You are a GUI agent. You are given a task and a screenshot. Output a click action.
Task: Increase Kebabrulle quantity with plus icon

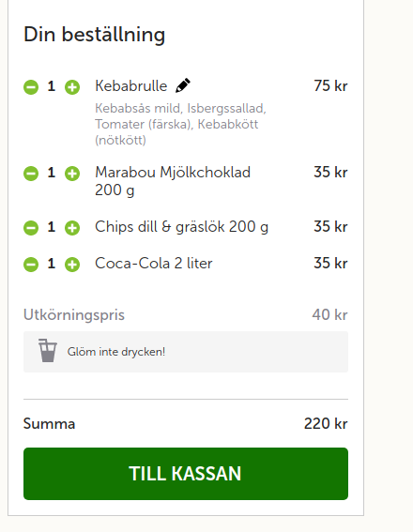tap(72, 87)
